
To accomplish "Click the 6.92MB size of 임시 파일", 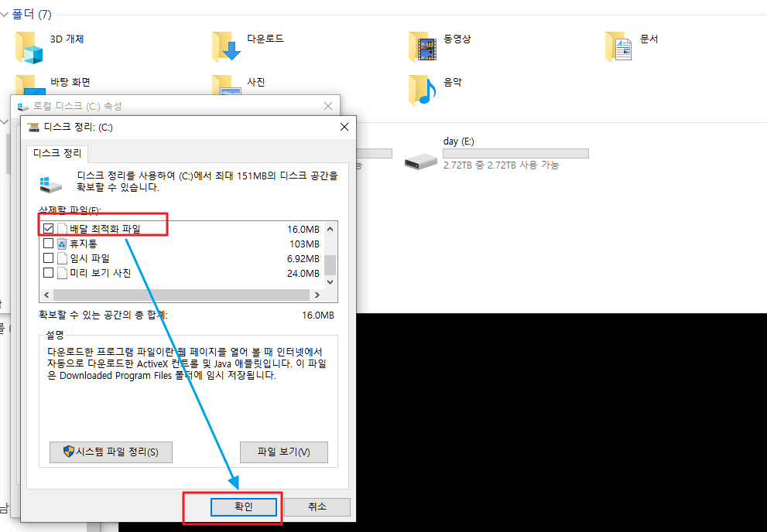I will pos(303,258).
